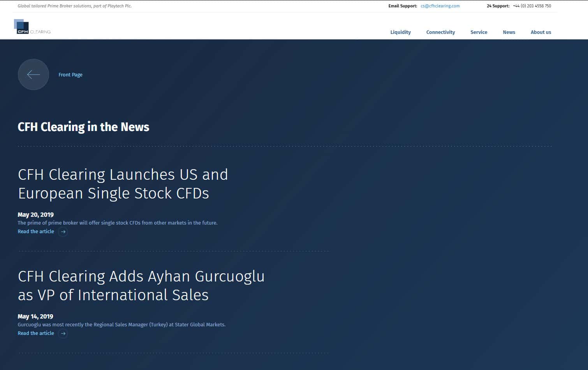
Task: Read the article about Ayhan Gurcuoglu
Action: [36, 333]
